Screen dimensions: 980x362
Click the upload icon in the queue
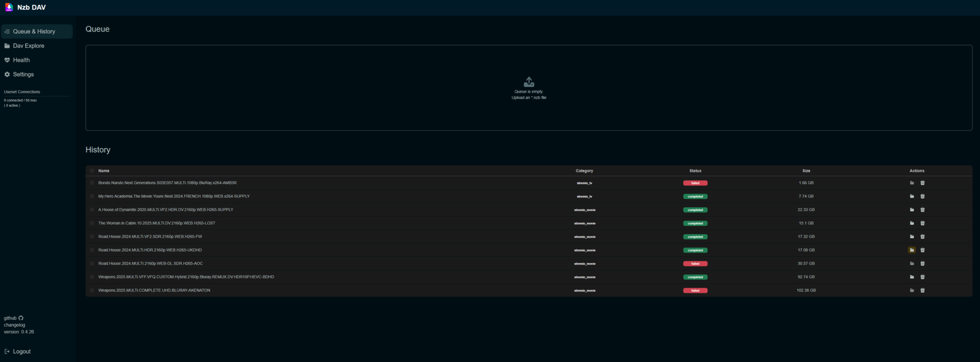coord(529,82)
